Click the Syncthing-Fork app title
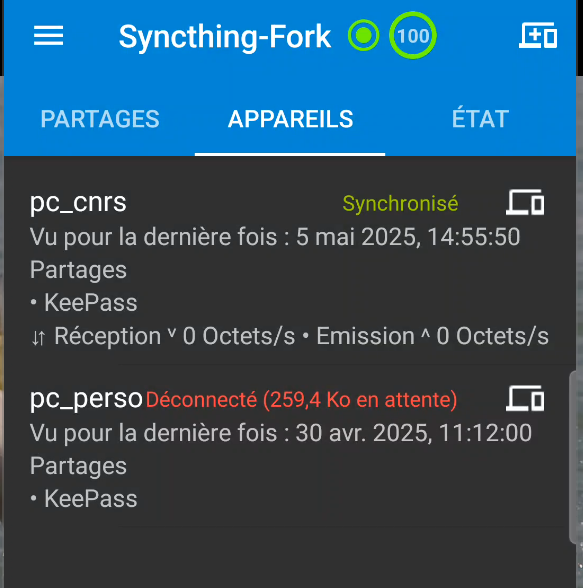583x588 pixels. pos(225,37)
